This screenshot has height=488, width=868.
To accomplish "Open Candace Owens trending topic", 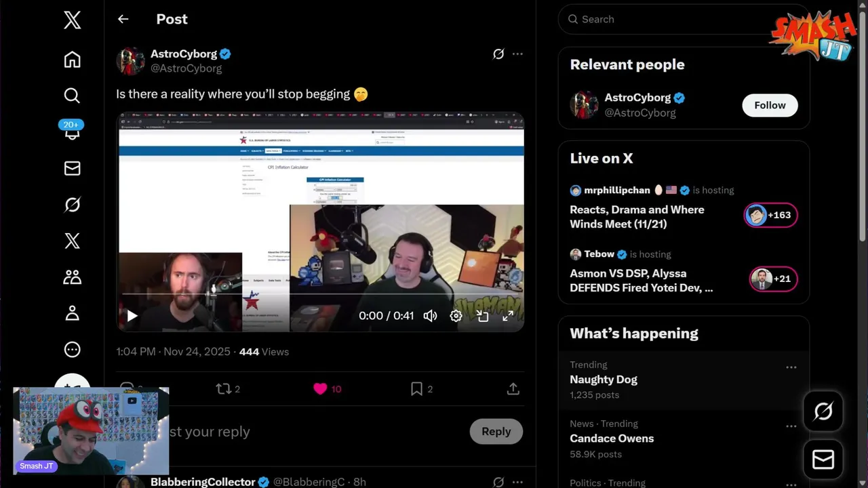I will [612, 439].
